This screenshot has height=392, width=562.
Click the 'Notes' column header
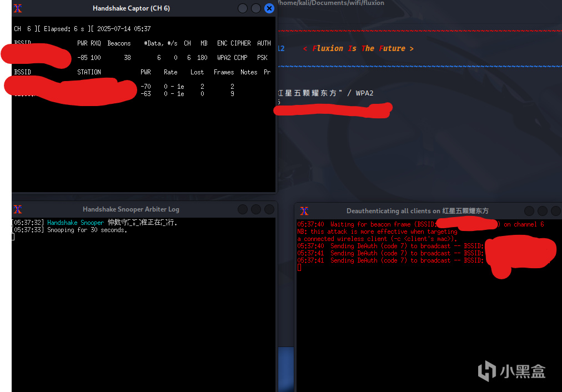pos(249,72)
